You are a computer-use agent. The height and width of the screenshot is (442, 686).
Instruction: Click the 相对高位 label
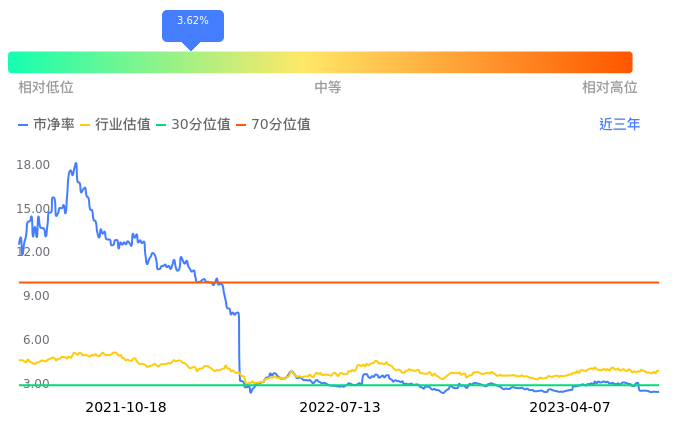pos(610,88)
